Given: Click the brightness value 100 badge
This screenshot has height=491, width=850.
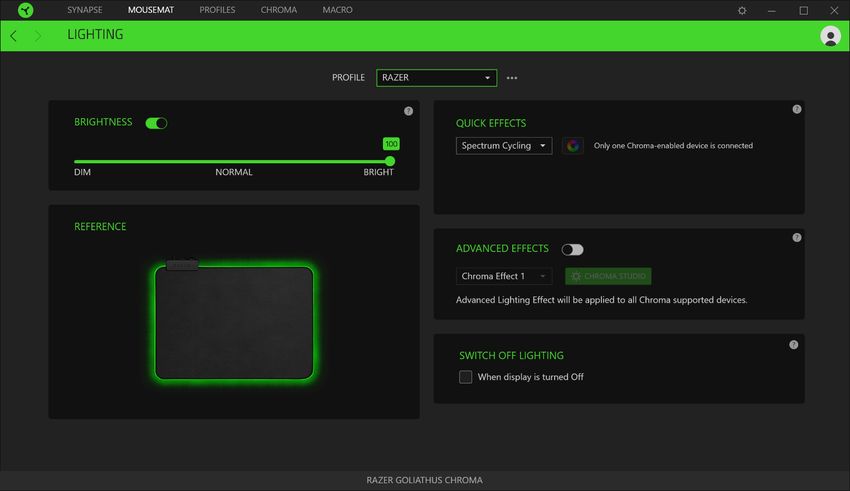Looking at the screenshot, I should click(x=391, y=144).
